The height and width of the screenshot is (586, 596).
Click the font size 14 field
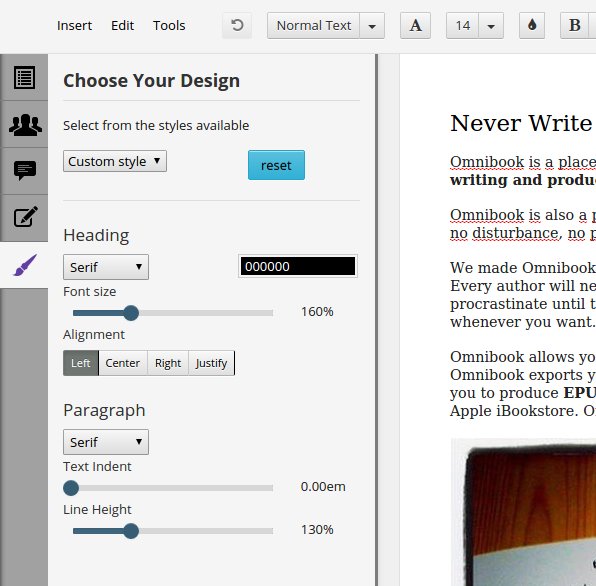click(463, 25)
